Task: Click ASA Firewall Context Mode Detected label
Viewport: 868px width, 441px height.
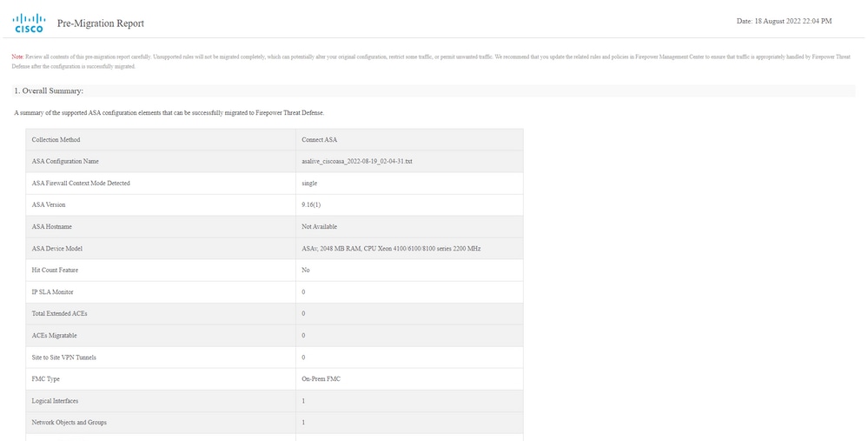Action: pyautogui.click(x=81, y=183)
